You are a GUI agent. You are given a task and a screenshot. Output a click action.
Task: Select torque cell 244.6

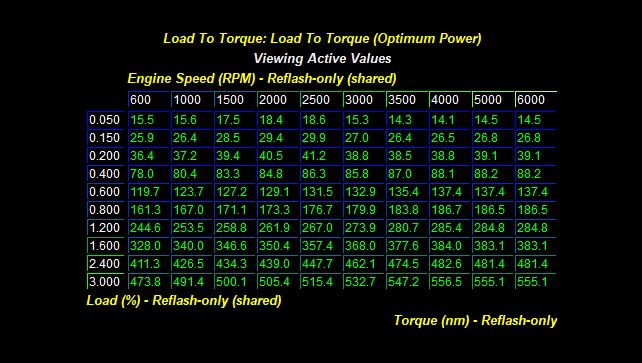149,228
